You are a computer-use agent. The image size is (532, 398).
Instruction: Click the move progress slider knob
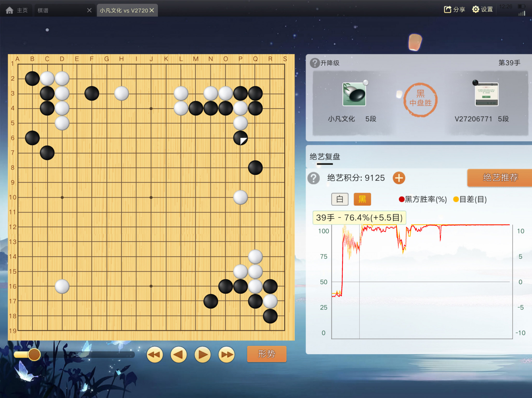pyautogui.click(x=34, y=354)
